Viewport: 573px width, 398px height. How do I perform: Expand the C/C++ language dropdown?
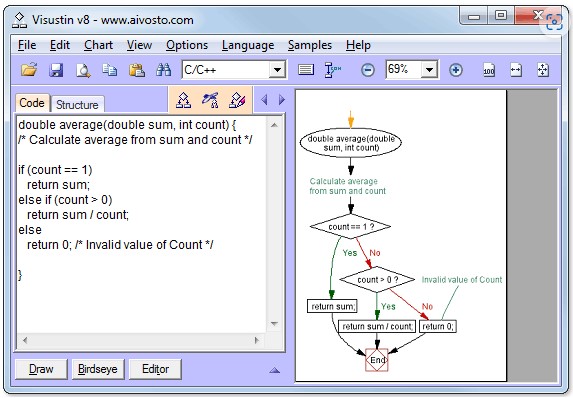tap(277, 69)
